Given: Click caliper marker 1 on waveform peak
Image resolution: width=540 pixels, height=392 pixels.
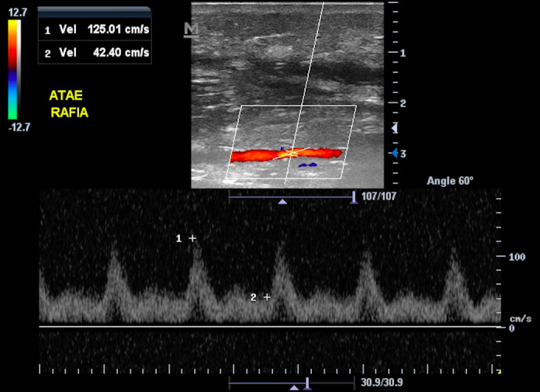Looking at the screenshot, I should click(x=192, y=238).
